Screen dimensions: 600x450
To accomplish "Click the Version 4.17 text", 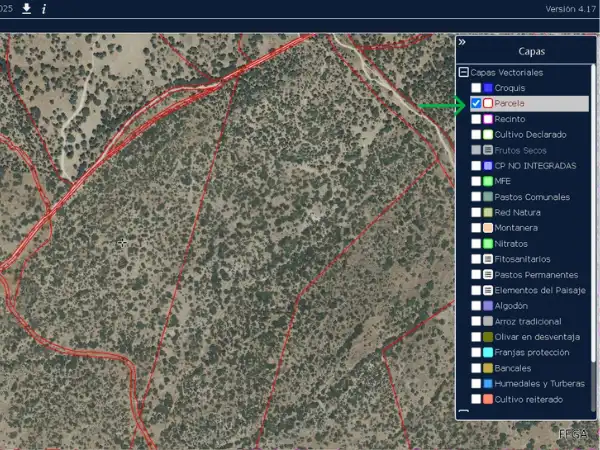I will (569, 9).
